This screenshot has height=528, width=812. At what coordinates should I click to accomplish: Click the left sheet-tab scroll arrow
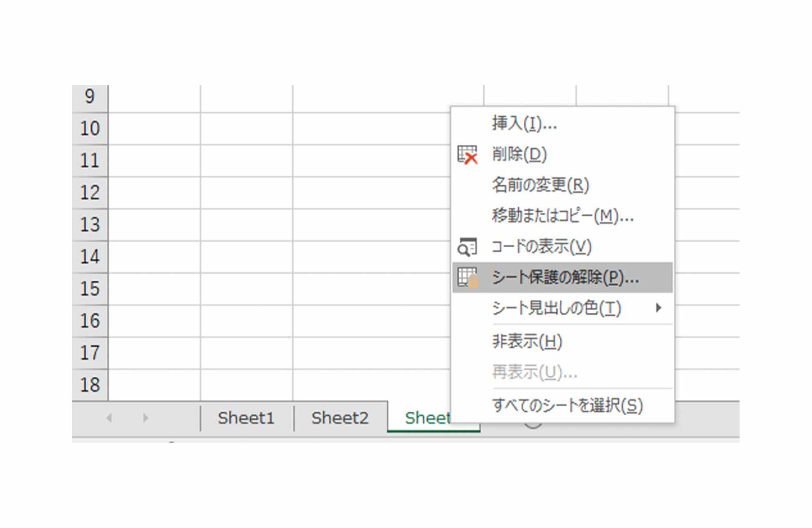pyautogui.click(x=111, y=418)
